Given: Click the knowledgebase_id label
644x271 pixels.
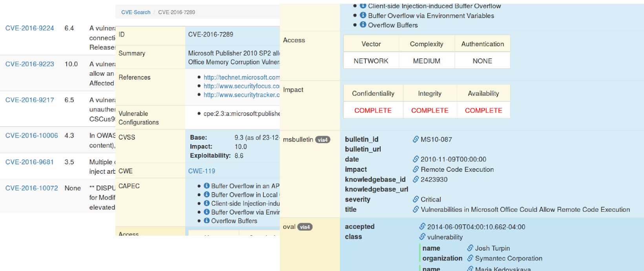Looking at the screenshot, I should [x=375, y=179].
